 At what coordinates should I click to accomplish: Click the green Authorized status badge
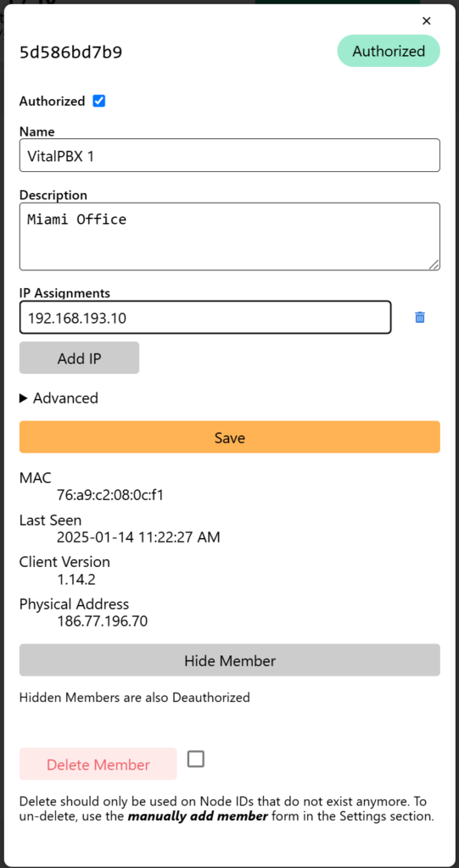click(389, 52)
